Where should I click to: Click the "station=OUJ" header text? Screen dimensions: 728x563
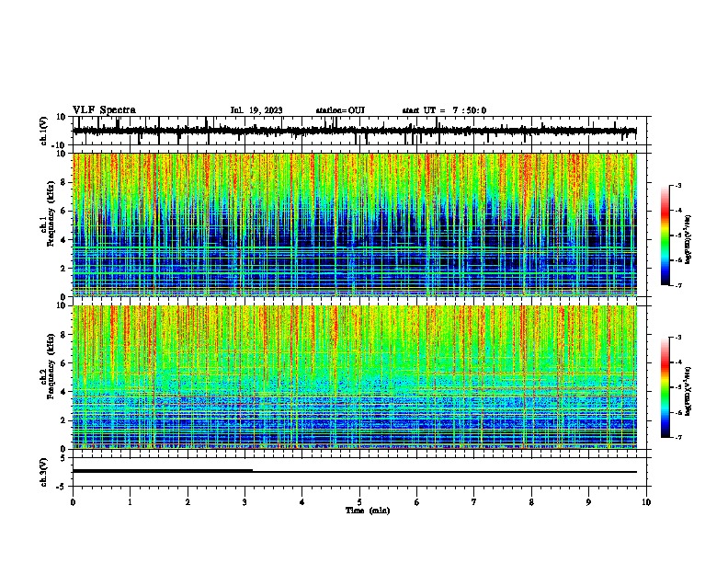[340, 110]
